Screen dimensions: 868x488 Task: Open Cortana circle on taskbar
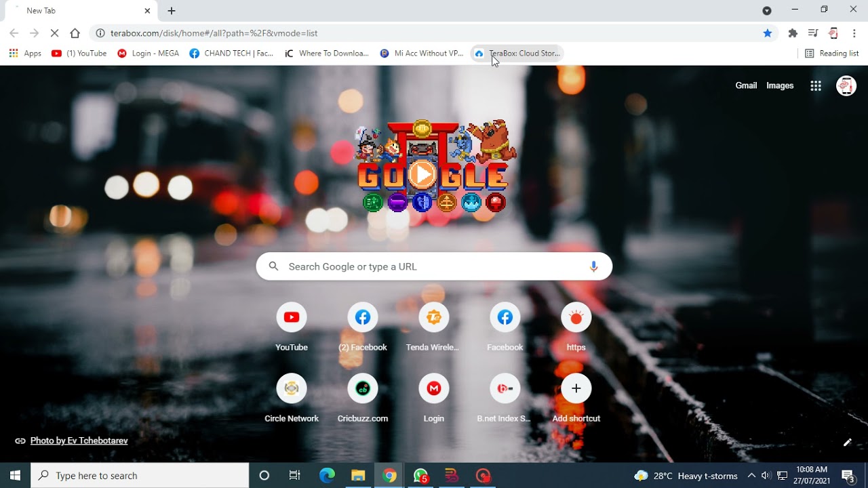pyautogui.click(x=264, y=476)
